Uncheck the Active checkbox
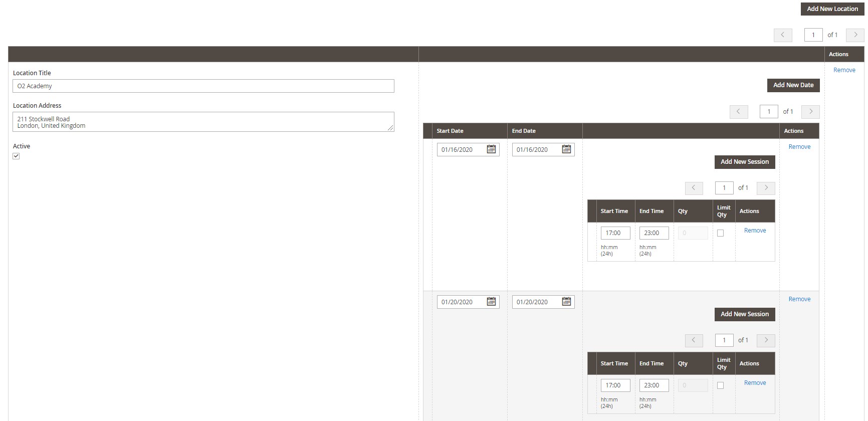 [x=16, y=156]
